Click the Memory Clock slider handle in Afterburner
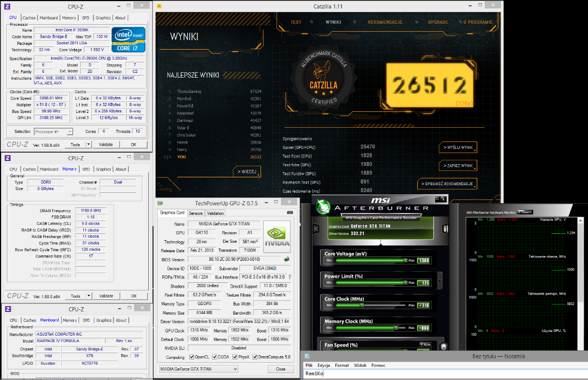The width and height of the screenshot is (588, 380). [x=396, y=328]
